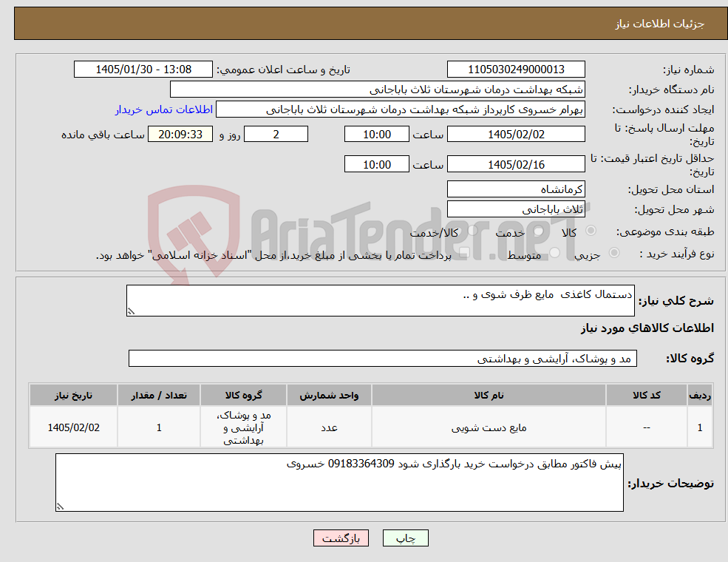Click the item name cell مایع دست شویی
Viewport: 728px width, 562px height.
click(489, 427)
